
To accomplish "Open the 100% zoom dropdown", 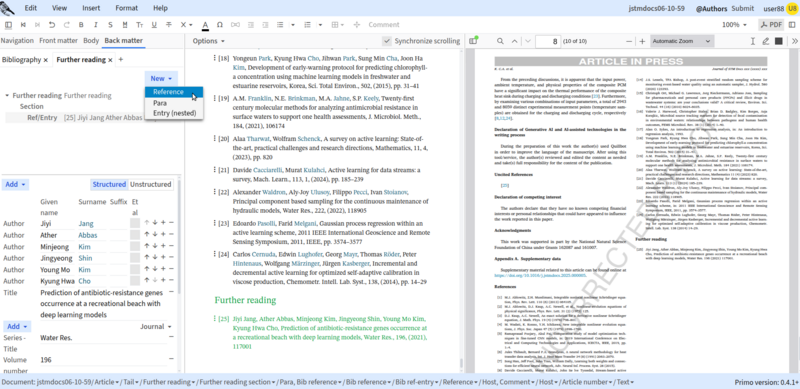I will click(x=734, y=25).
